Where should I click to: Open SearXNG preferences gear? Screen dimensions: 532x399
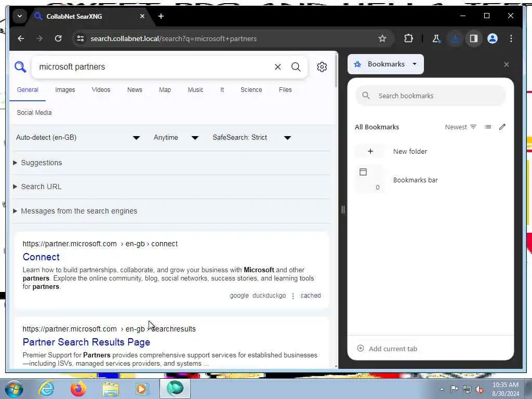click(x=322, y=67)
